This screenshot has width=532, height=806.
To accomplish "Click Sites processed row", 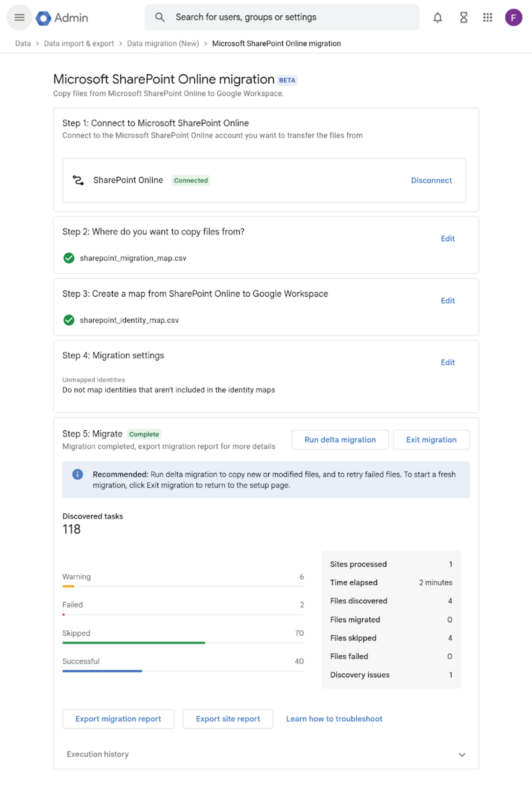I will pyautogui.click(x=391, y=564).
